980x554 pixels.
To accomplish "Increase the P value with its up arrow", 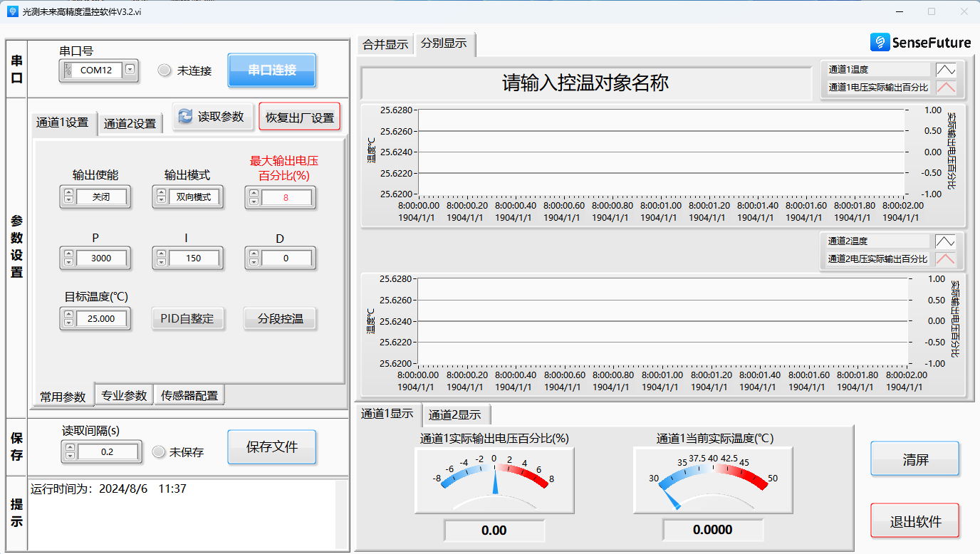I will point(68,254).
